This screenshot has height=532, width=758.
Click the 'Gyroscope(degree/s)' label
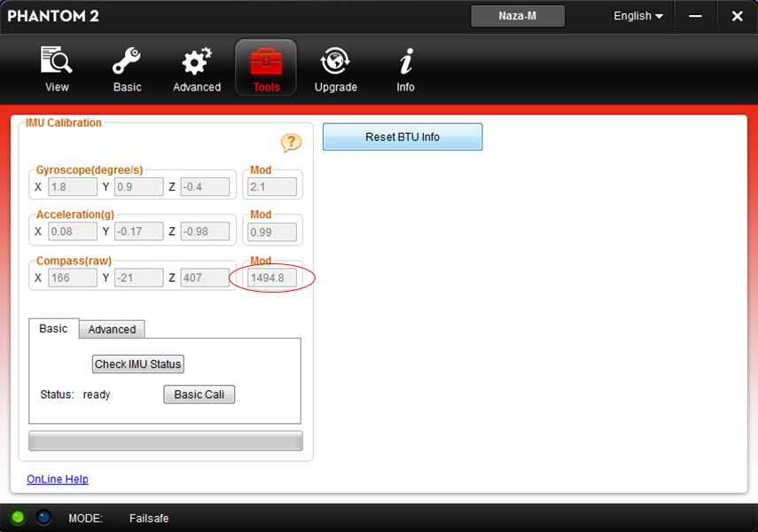[90, 169]
